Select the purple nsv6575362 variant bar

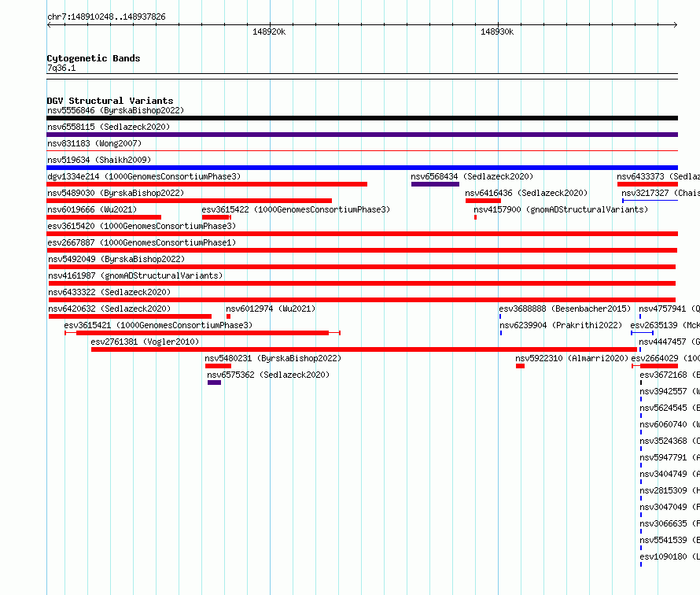pos(214,382)
